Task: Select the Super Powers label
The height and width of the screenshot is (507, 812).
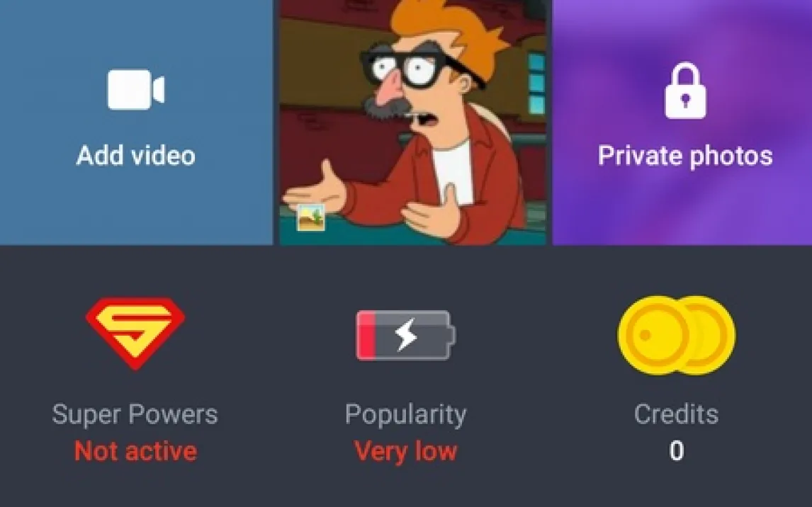Action: click(x=135, y=414)
